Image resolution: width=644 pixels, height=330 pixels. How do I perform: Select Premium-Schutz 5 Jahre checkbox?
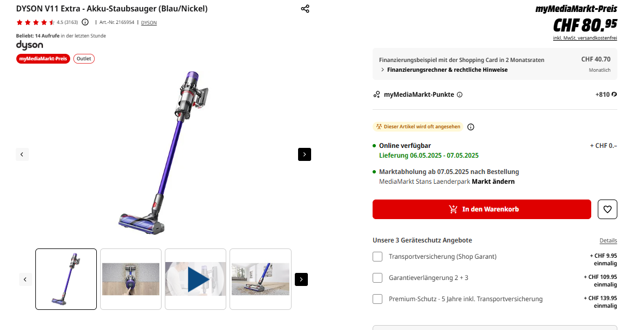(x=377, y=299)
